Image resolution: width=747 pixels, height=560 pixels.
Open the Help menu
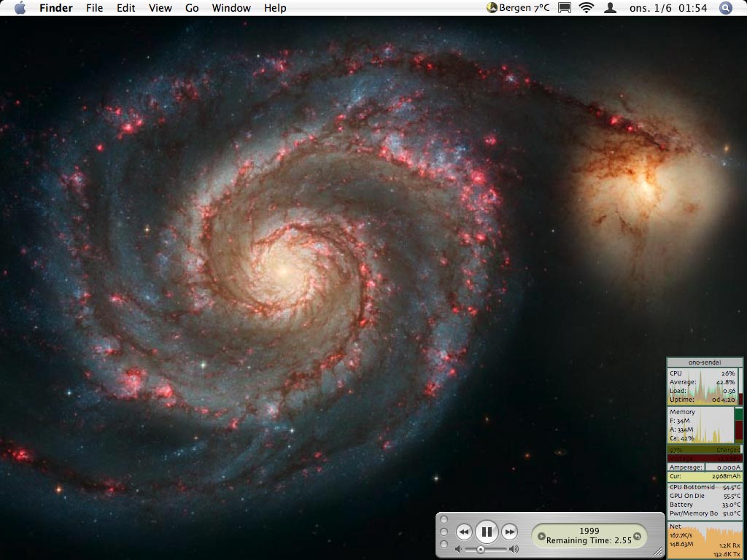275,8
